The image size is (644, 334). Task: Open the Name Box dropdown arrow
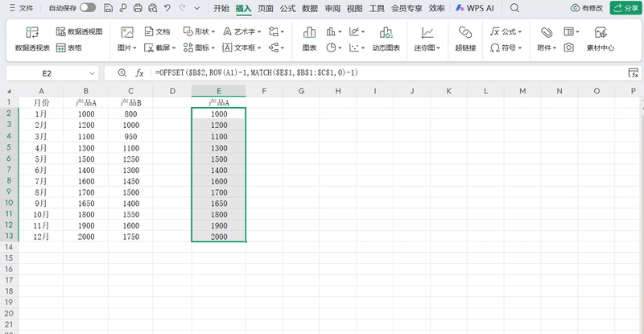[x=93, y=72]
